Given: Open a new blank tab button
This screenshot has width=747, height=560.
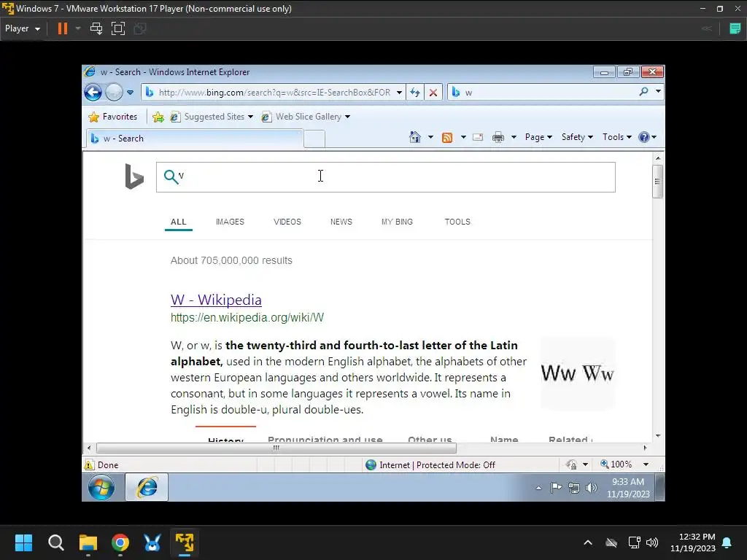Looking at the screenshot, I should (314, 139).
